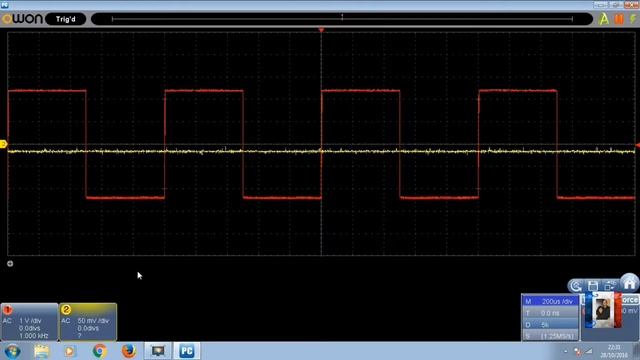
Task: Click record depth 'D 5k' row
Action: pos(550,325)
